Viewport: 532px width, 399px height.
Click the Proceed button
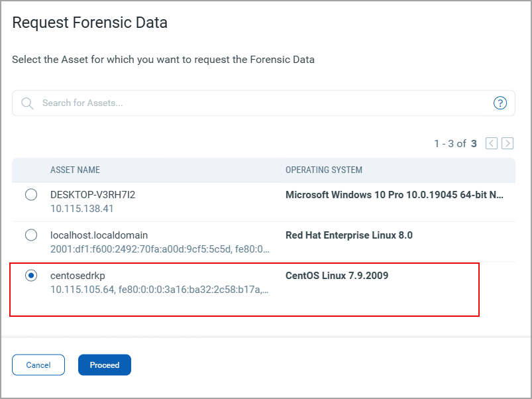(105, 365)
